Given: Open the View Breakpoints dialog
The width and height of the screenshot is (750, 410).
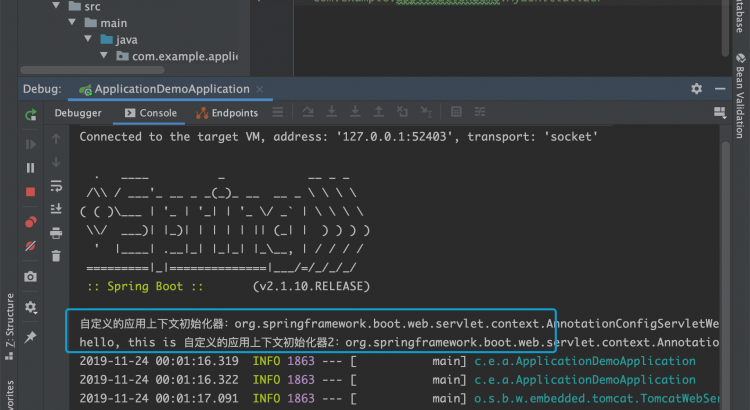Looking at the screenshot, I should click(x=31, y=221).
